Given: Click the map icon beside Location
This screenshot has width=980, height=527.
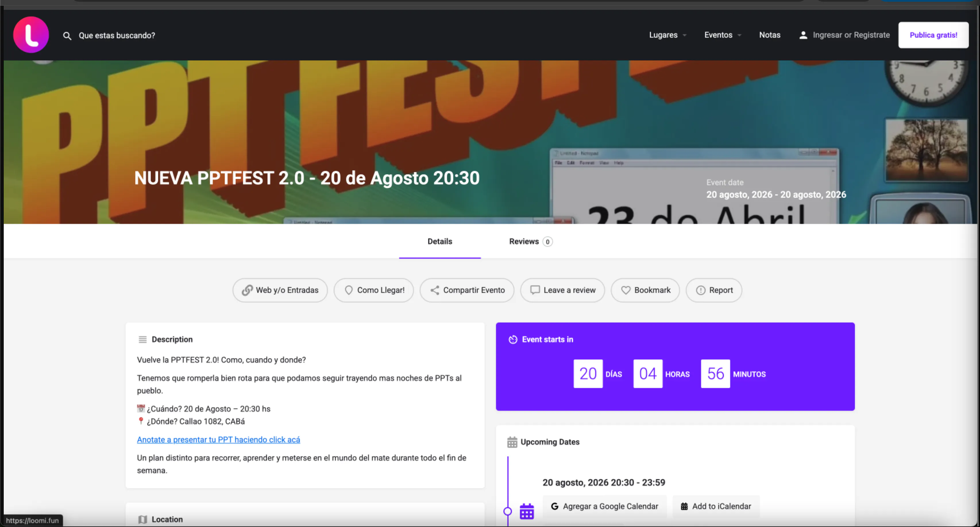Looking at the screenshot, I should pyautogui.click(x=143, y=520).
